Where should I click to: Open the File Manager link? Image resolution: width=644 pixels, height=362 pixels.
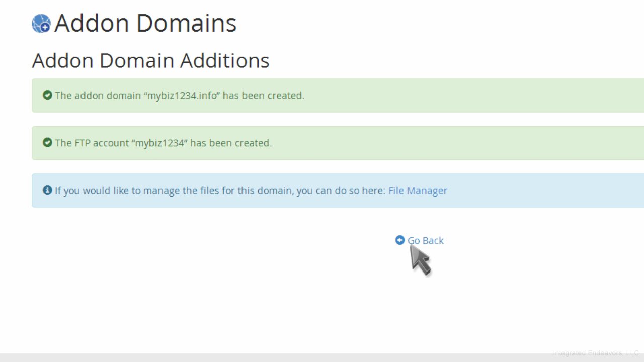click(418, 191)
